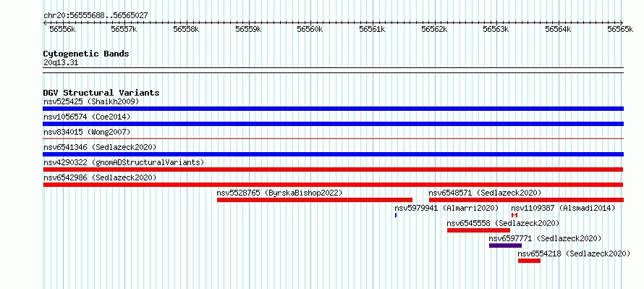644x289 pixels.
Task: Click the red bar for nsv4290322
Action: point(333,169)
